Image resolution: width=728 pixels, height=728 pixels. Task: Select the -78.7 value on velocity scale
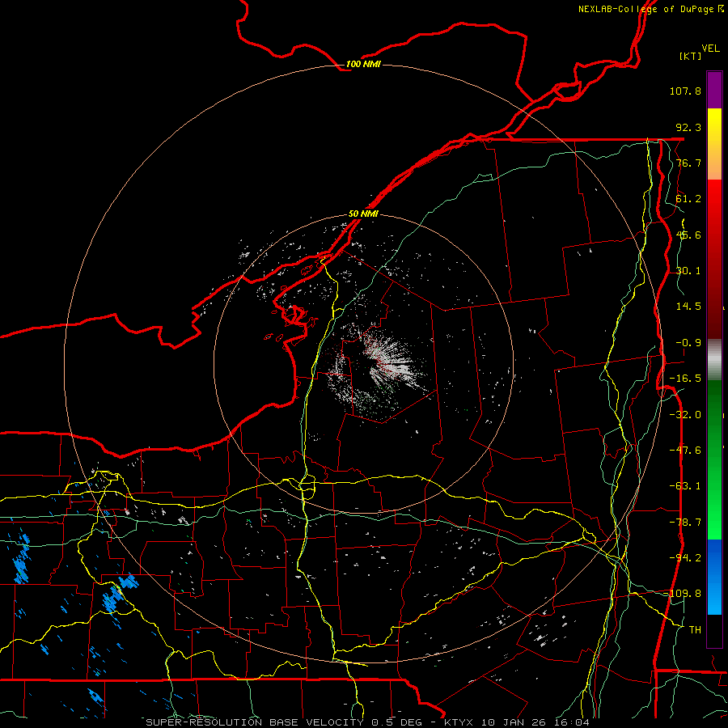pyautogui.click(x=685, y=523)
